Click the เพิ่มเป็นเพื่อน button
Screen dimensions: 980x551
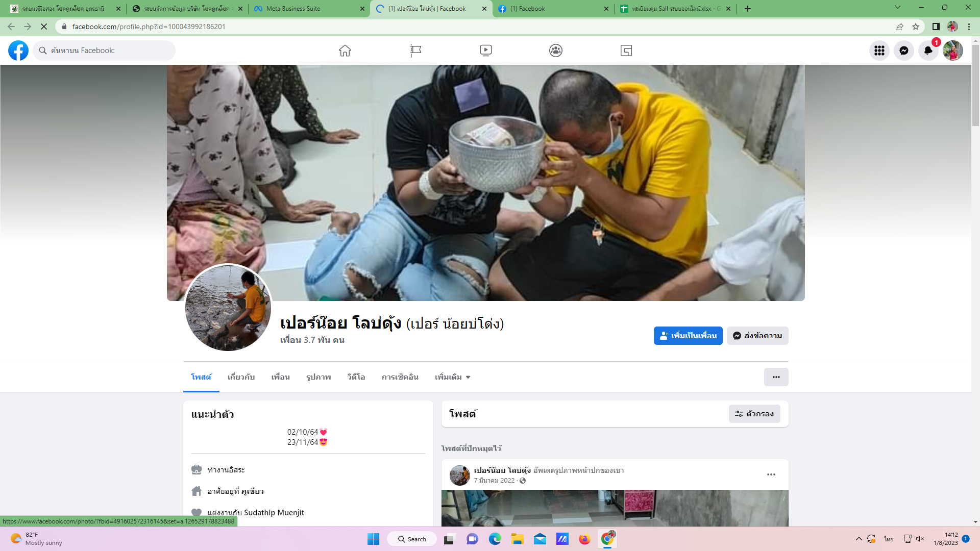tap(688, 336)
